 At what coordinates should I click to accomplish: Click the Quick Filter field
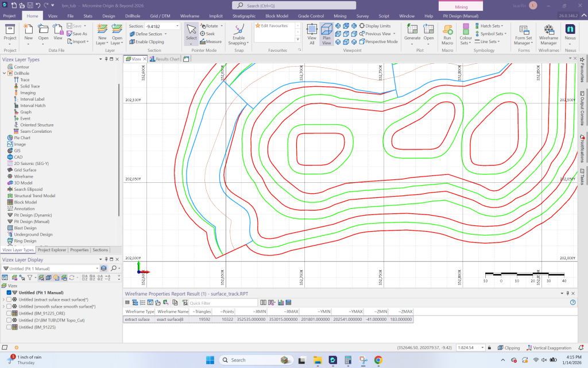click(x=223, y=302)
